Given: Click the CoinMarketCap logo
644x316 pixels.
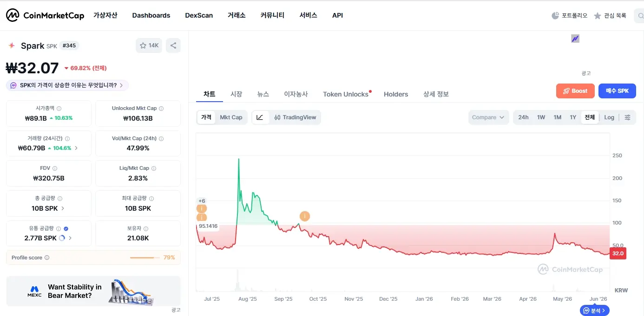Looking at the screenshot, I should pyautogui.click(x=45, y=15).
